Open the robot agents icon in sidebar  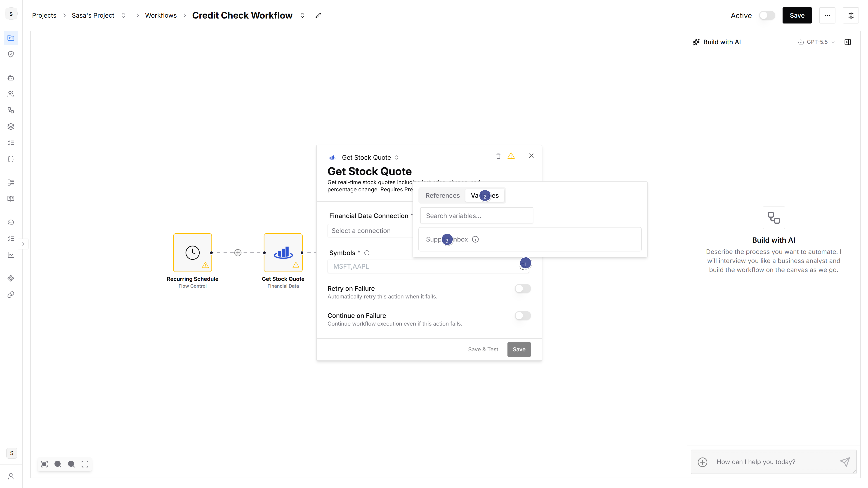point(11,78)
